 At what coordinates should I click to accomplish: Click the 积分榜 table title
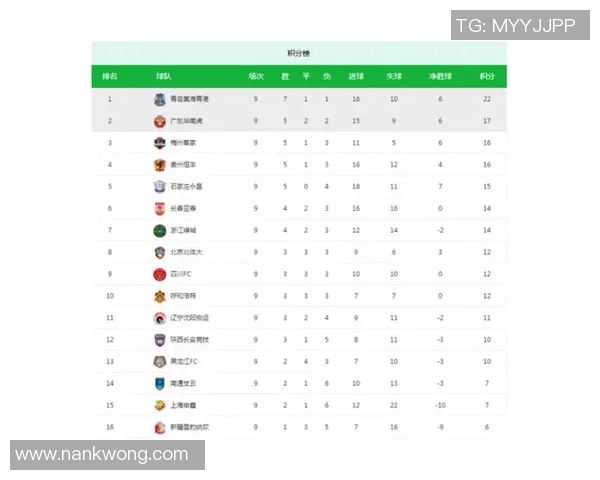299,52
